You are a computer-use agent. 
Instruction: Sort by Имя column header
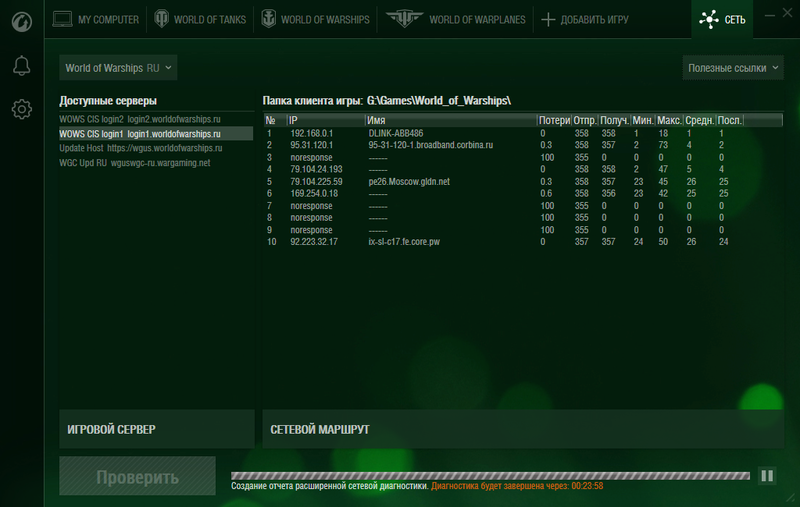[x=451, y=120]
